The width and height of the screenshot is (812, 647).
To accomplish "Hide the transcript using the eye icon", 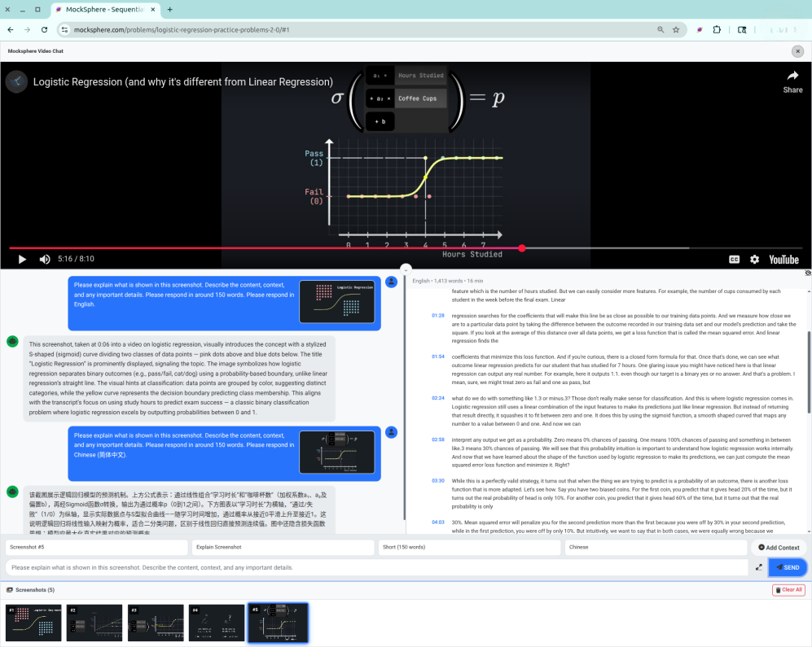I will pos(807,273).
